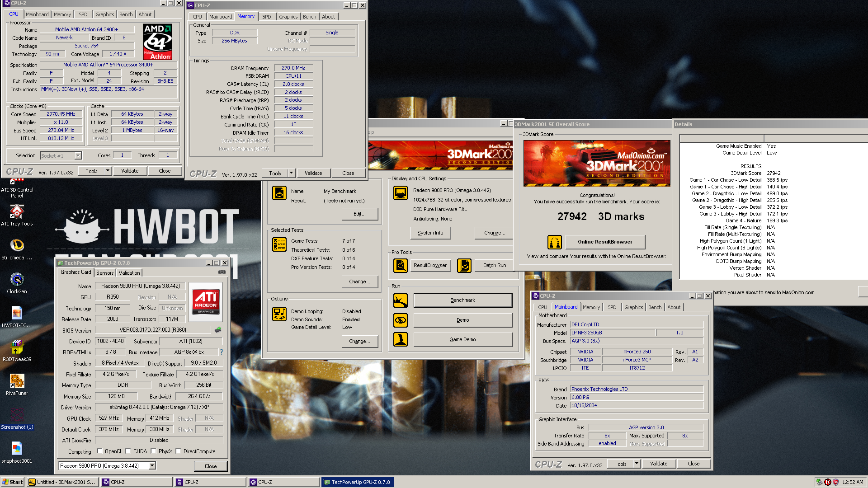Click the processor Name field in CPU-Z
This screenshot has width=868, height=488.
pos(87,29)
